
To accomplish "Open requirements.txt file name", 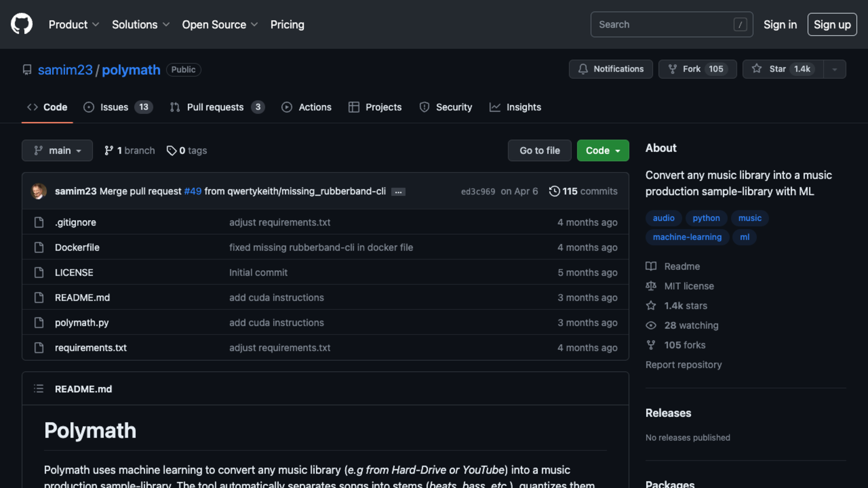I will 91,347.
